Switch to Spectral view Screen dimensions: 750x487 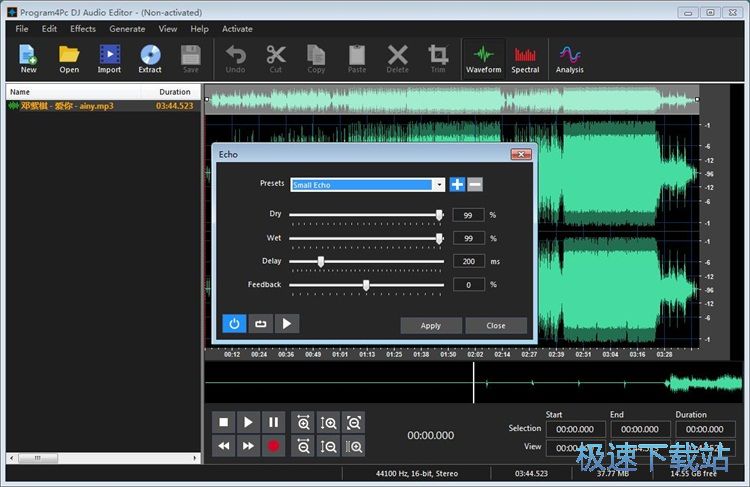coord(525,58)
